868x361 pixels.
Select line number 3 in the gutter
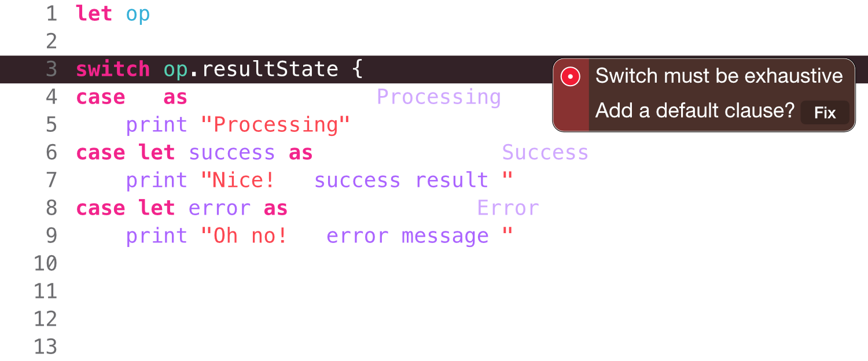52,69
